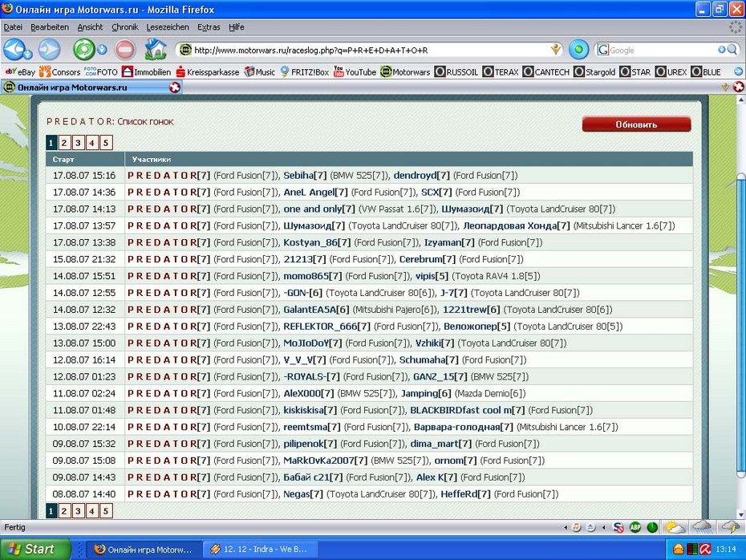The image size is (746, 560).
Task: Open the Home page via house icon
Action: [x=156, y=50]
